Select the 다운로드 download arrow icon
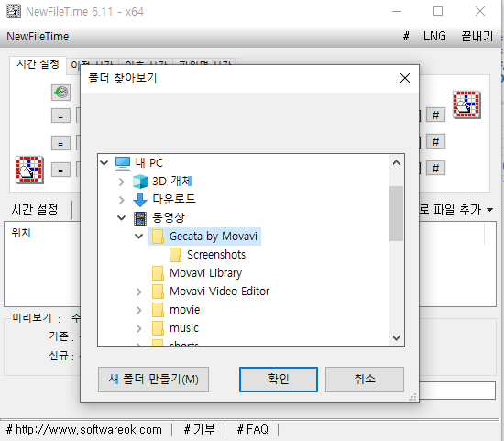Screen dimensions: 504x441 point(140,200)
